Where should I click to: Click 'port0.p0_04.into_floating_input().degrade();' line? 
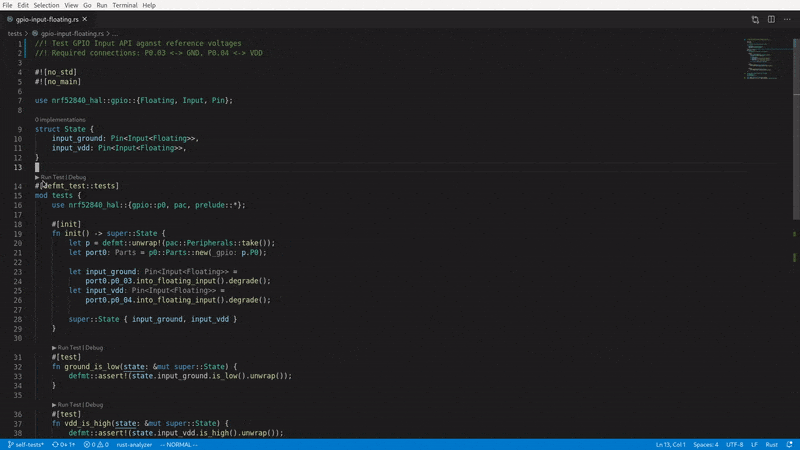pyautogui.click(x=178, y=300)
